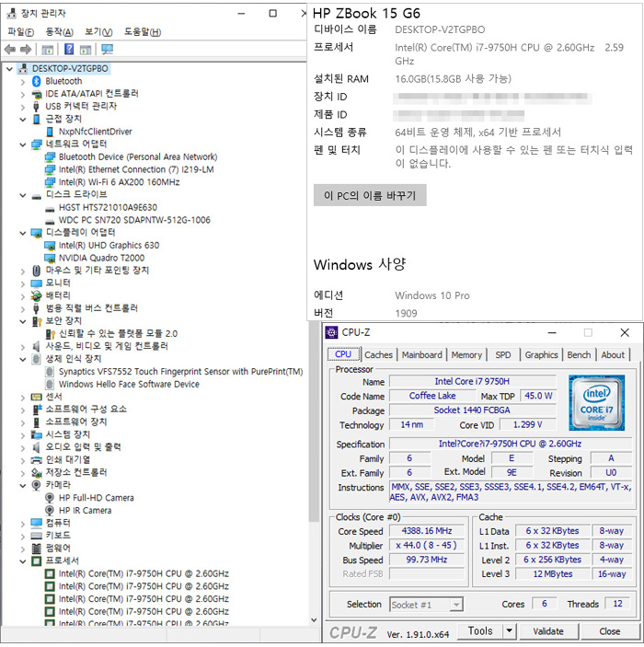Select the HGST HTS721010A9E630 disk icon
Screen dimensions: 644x647
coord(50,209)
